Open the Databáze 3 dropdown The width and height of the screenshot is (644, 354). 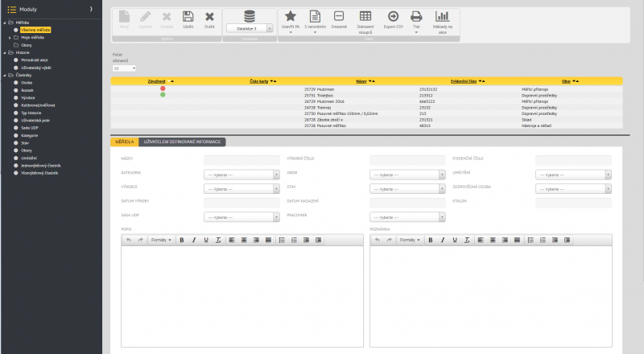coord(250,28)
